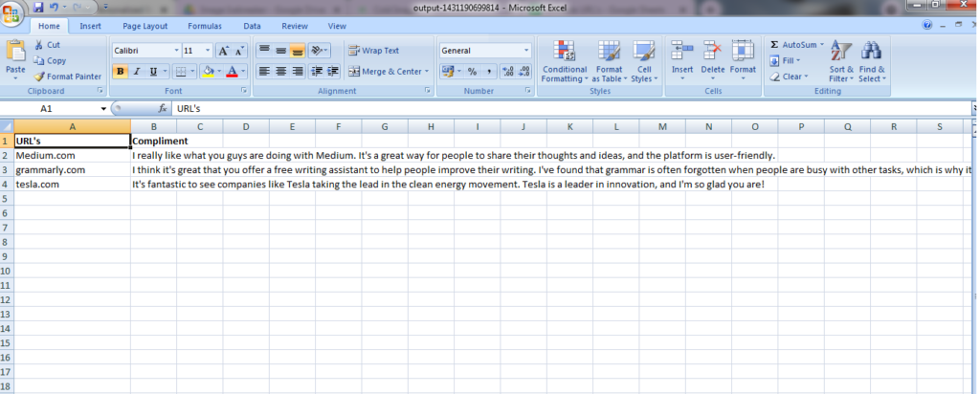Open Cell Styles gallery
Image resolution: width=980 pixels, height=394 pixels.
coord(644,61)
